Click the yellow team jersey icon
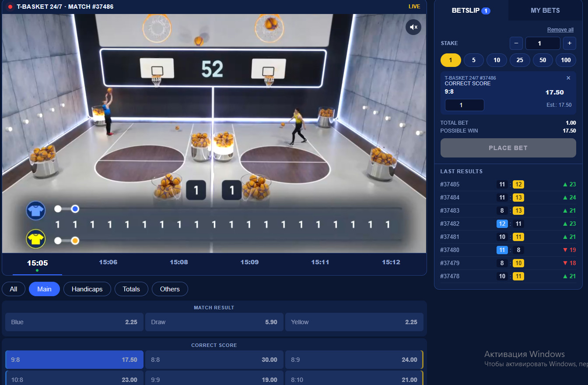Screen dimensions: 588x385 pos(35,239)
